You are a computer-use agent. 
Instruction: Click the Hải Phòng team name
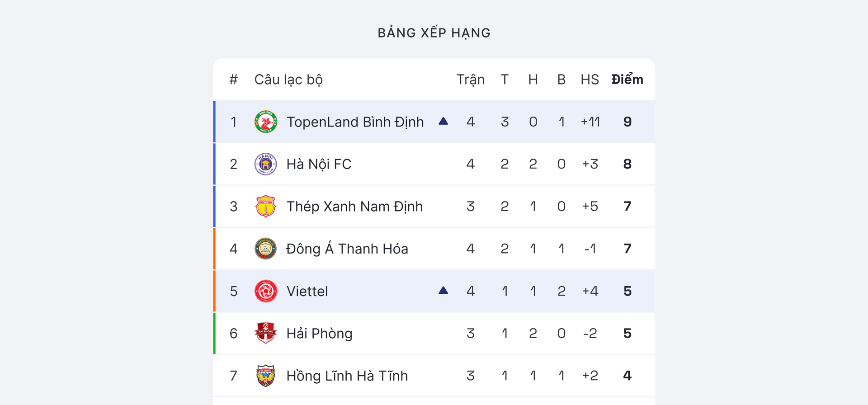pos(319,334)
